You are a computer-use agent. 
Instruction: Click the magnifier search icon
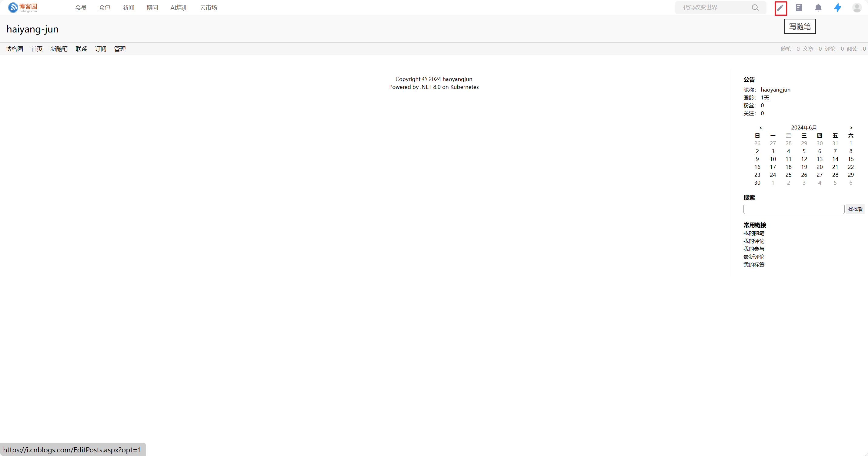[755, 8]
